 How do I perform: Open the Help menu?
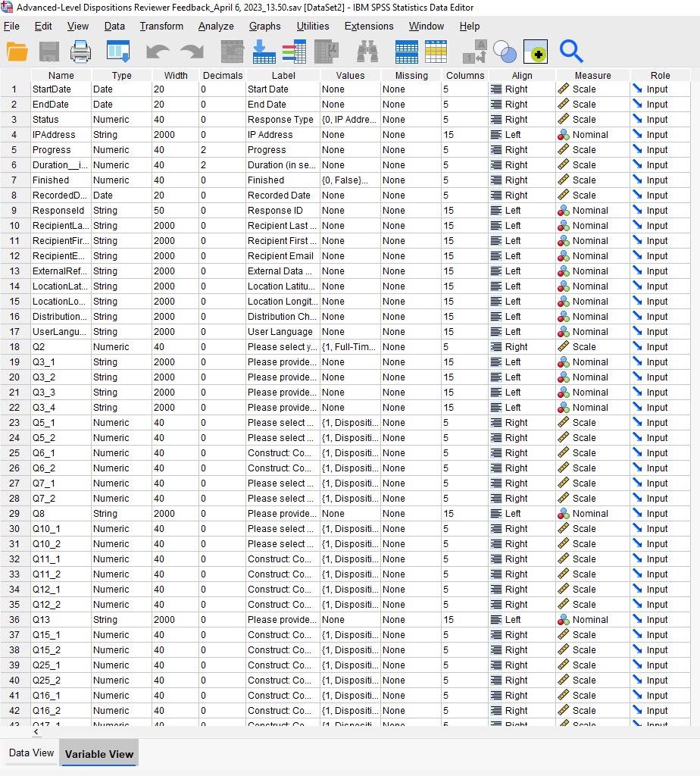pos(470,27)
